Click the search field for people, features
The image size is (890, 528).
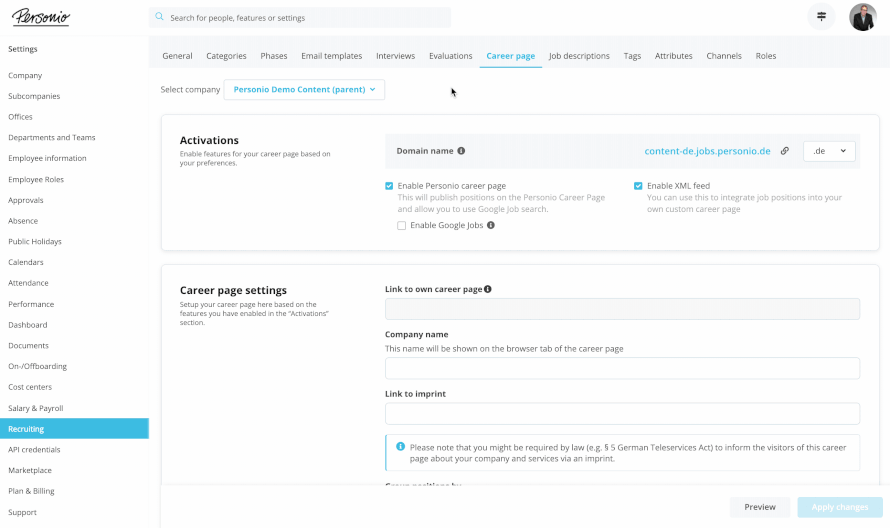tap(300, 18)
